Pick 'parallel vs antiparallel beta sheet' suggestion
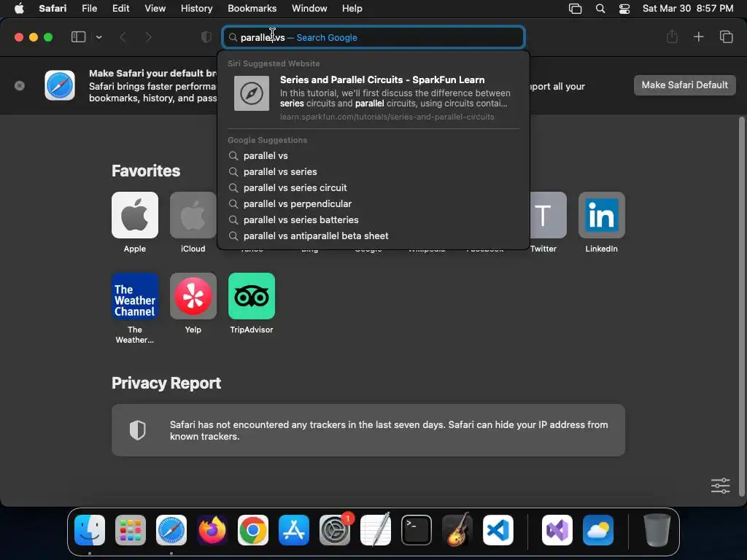Viewport: 747px width, 560px height. (x=373, y=236)
